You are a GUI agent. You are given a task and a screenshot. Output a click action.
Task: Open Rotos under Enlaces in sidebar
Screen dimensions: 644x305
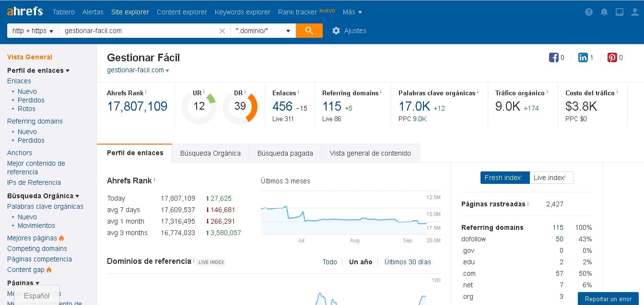[x=26, y=109]
